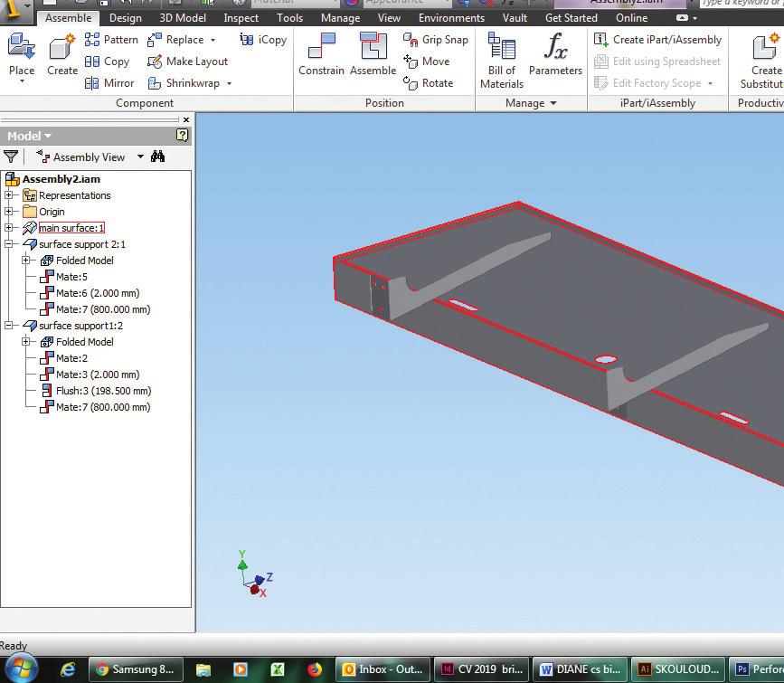Click the Create component icon

pos(62,46)
